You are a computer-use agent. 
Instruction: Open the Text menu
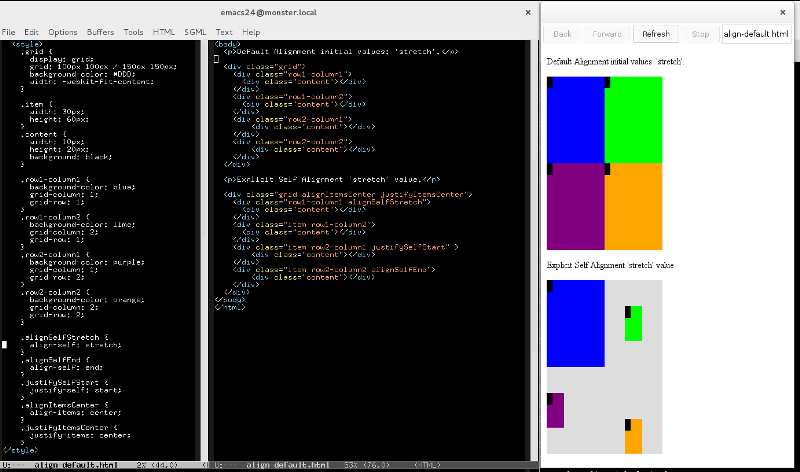(x=223, y=32)
